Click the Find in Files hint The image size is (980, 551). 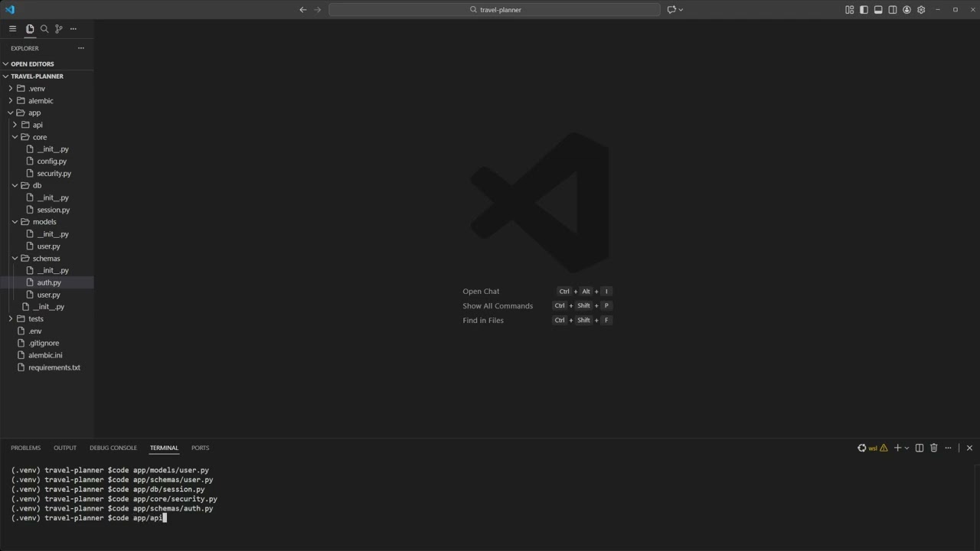click(x=483, y=321)
